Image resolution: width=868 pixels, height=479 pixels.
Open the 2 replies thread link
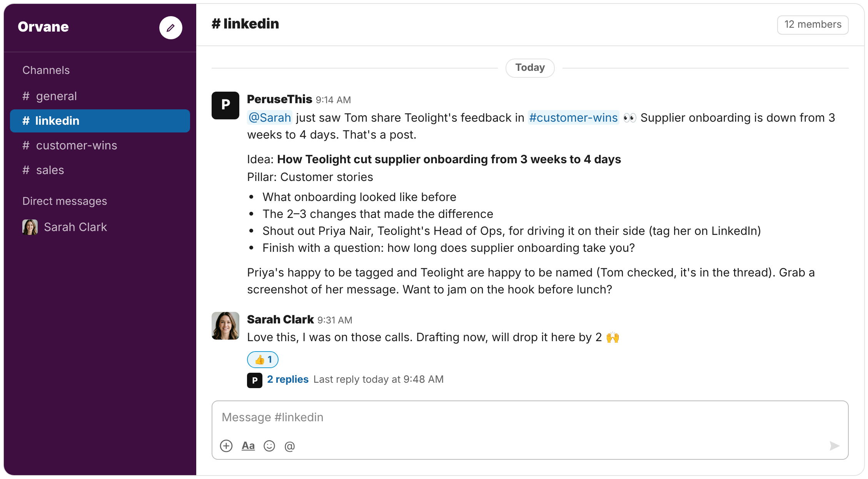pyautogui.click(x=288, y=379)
